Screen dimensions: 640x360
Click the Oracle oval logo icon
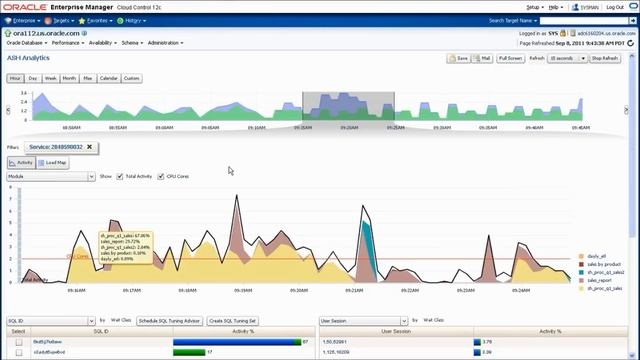633,7
